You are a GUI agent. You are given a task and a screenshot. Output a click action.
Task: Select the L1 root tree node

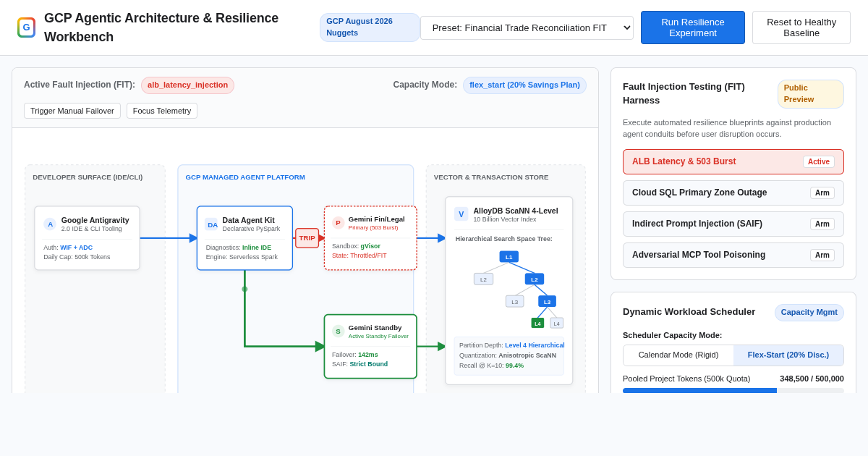click(509, 257)
